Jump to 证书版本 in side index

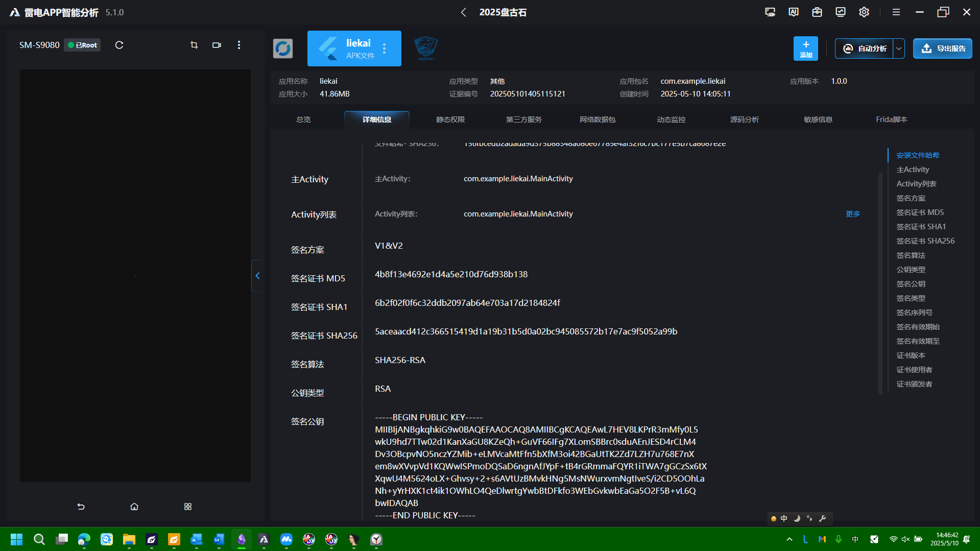(x=911, y=355)
